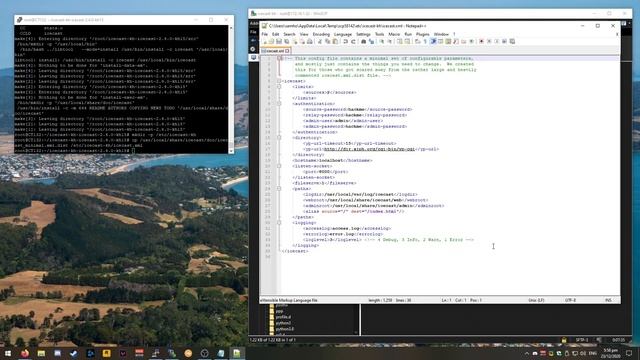Collapse the <icecast> root fold marker
The width and height of the screenshot is (640, 360).
(279, 81)
